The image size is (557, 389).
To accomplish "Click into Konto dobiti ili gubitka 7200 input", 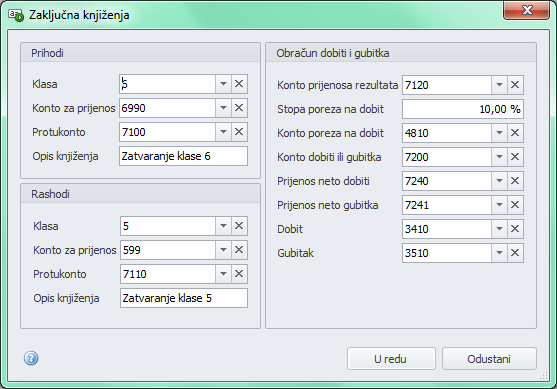I will 447,157.
